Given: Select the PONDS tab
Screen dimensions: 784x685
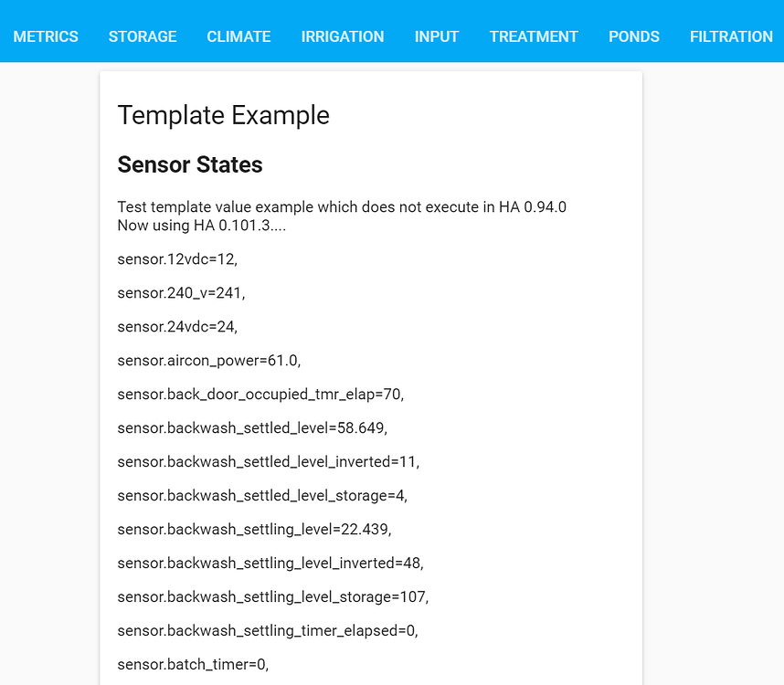Looking at the screenshot, I should point(634,37).
